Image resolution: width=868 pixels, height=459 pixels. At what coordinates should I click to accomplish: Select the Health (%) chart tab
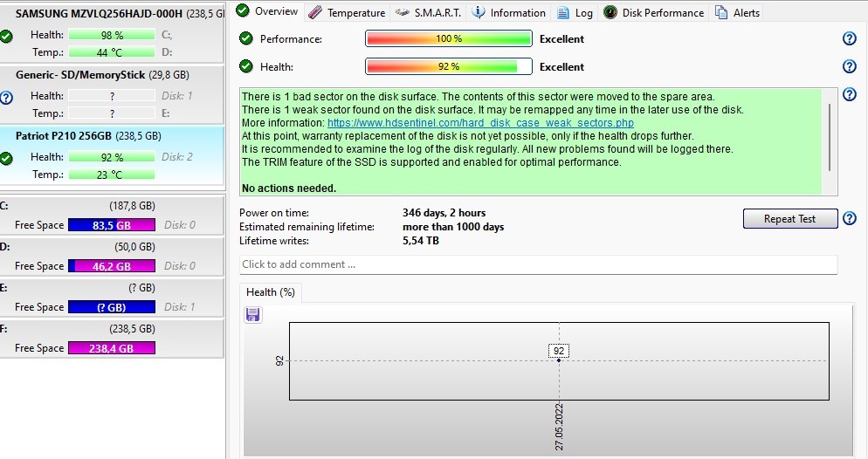pyautogui.click(x=270, y=292)
